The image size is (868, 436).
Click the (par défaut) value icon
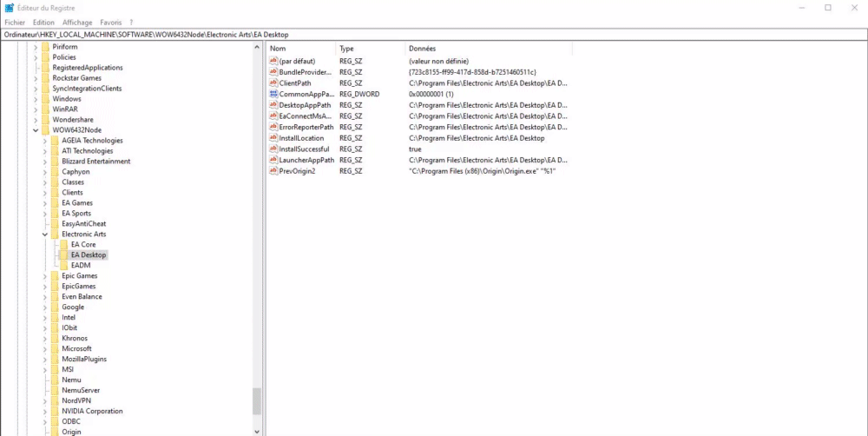(273, 61)
